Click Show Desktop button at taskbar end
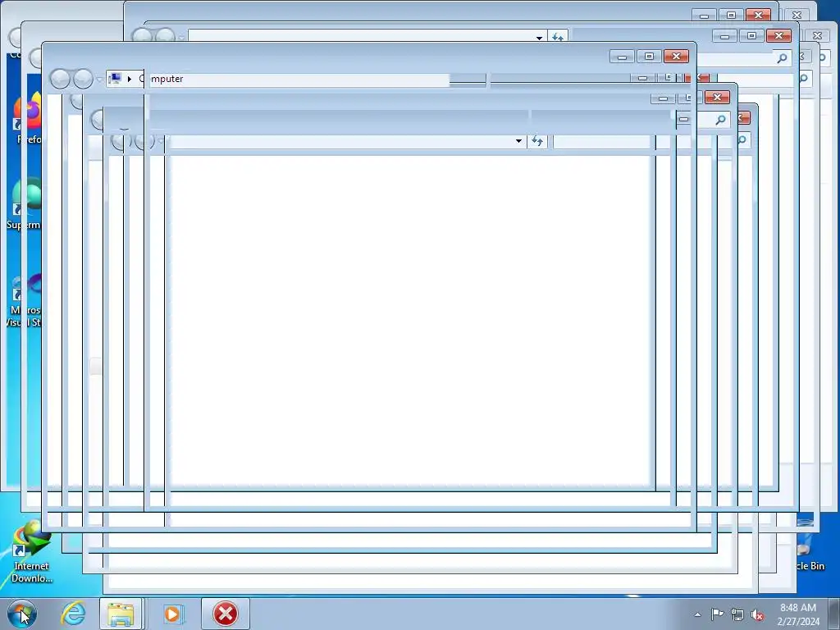Screen dimensions: 840x630 (x=834, y=614)
